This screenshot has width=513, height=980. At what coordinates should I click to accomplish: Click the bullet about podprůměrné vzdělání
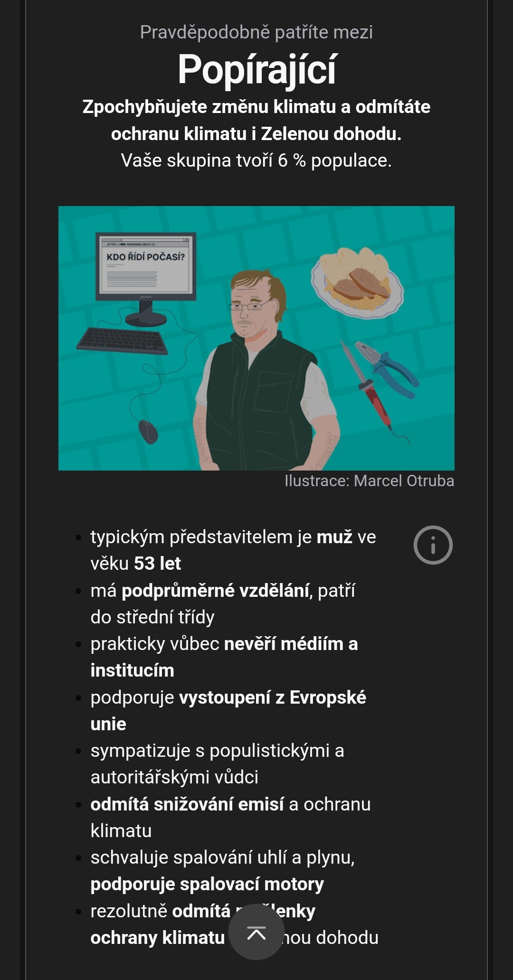223,603
